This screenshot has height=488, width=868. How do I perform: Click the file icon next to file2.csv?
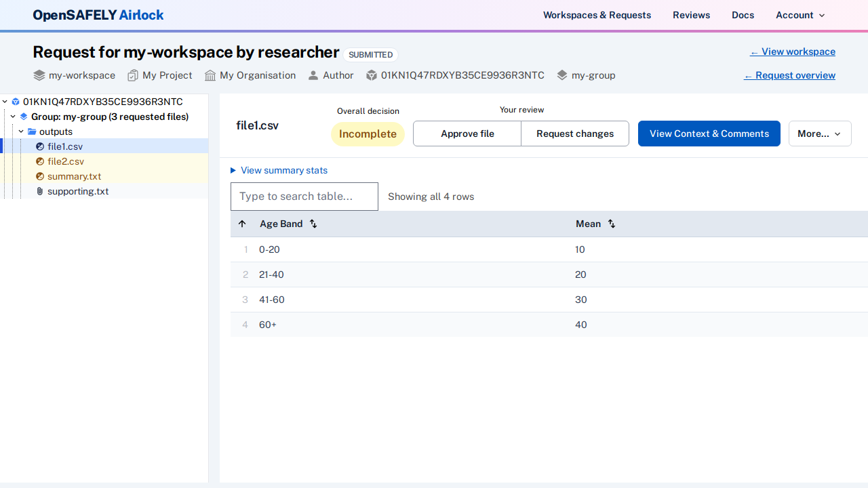click(x=40, y=161)
